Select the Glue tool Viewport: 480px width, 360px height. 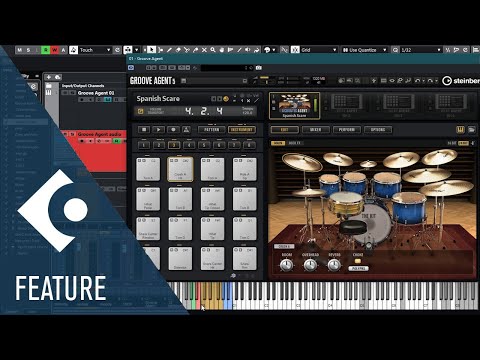pyautogui.click(x=195, y=50)
